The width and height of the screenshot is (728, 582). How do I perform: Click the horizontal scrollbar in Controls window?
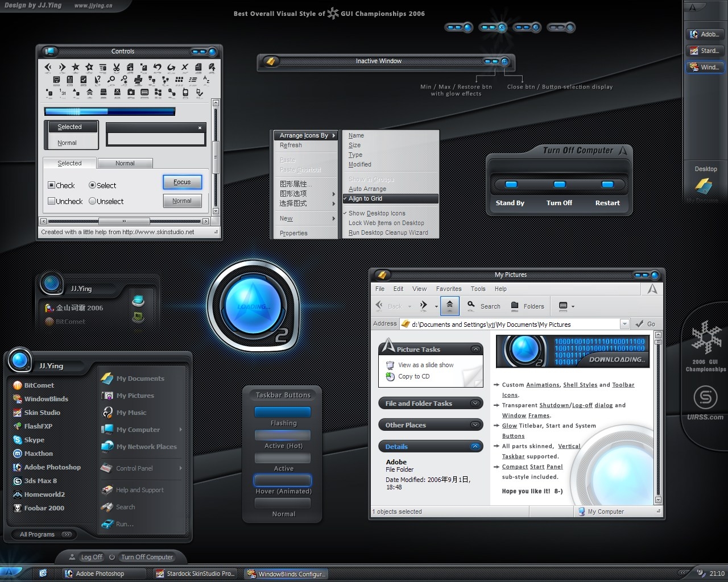(x=125, y=221)
